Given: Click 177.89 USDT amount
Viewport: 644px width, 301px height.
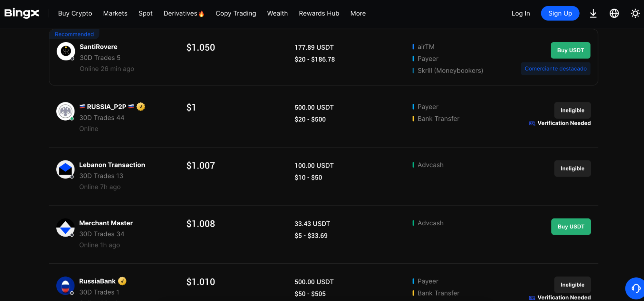Looking at the screenshot, I should [x=314, y=47].
